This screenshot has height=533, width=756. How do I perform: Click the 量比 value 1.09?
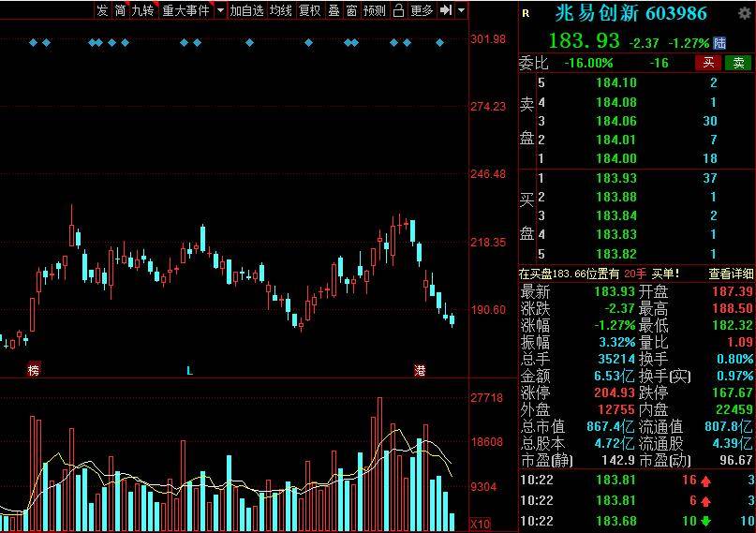click(740, 342)
